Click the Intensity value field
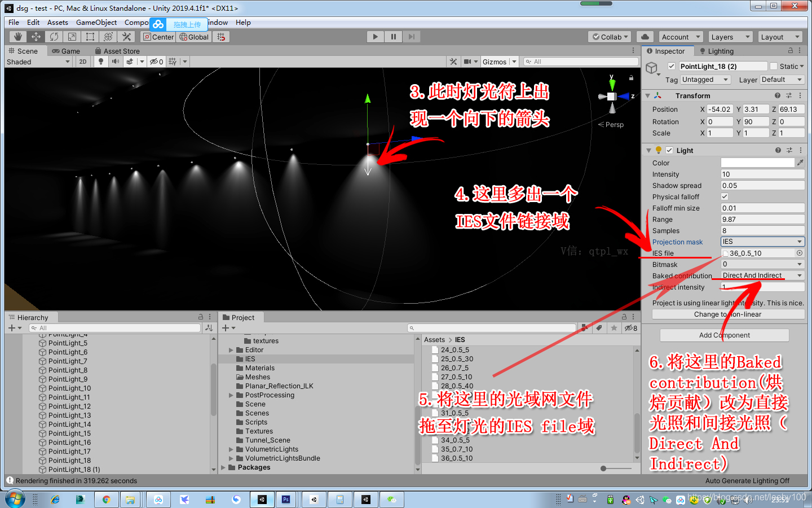 point(762,174)
